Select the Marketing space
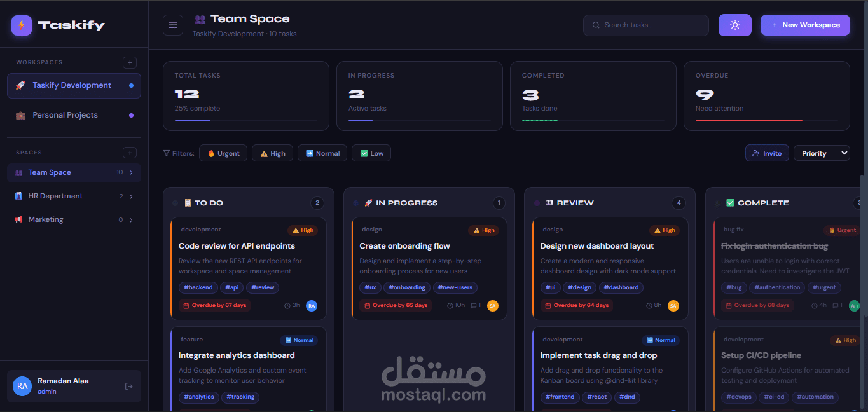The width and height of the screenshot is (868, 412). [x=74, y=219]
